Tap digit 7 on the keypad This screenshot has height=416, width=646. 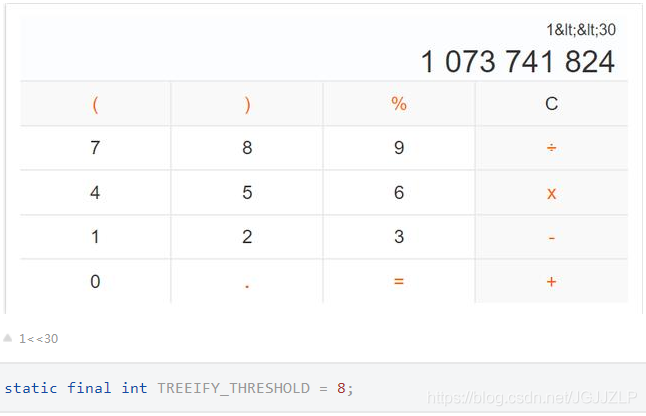(x=95, y=148)
